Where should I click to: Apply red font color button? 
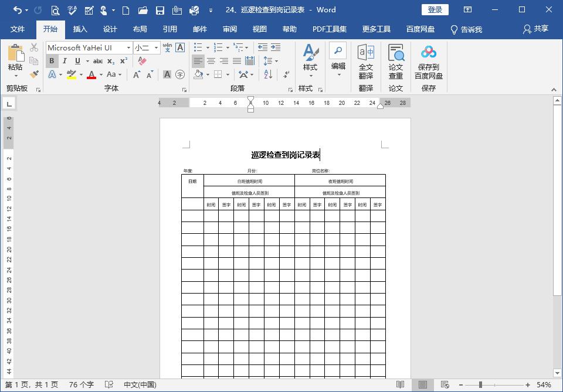click(91, 74)
